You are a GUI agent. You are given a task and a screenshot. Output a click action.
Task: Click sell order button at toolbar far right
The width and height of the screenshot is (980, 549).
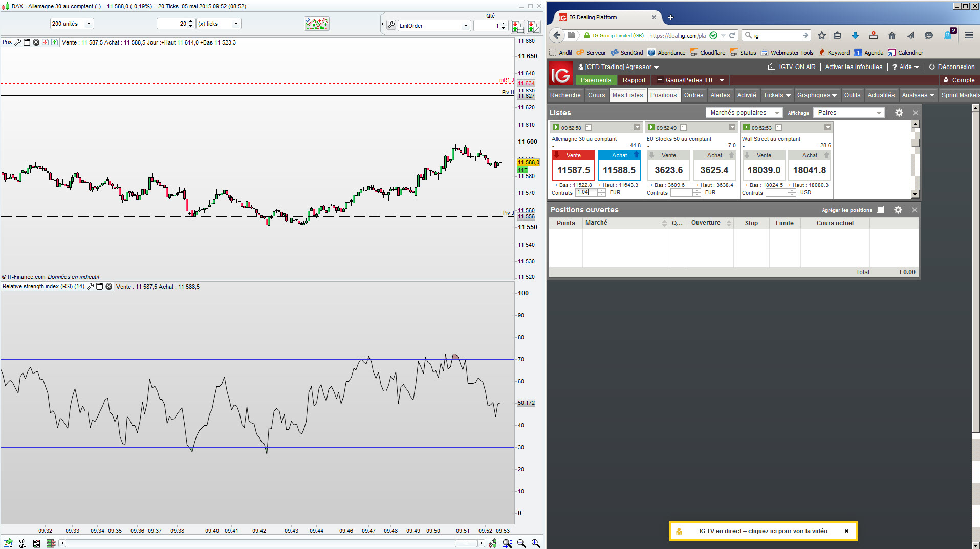tap(534, 27)
